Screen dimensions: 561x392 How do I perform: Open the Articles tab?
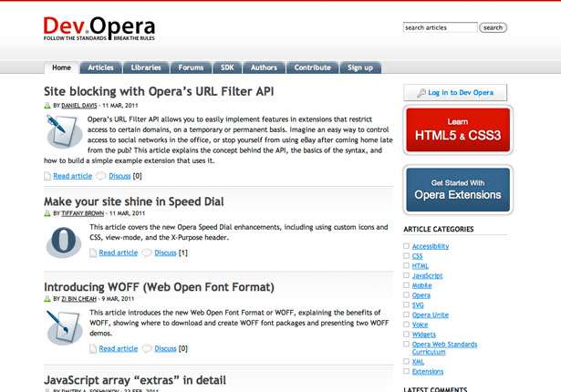[101, 67]
